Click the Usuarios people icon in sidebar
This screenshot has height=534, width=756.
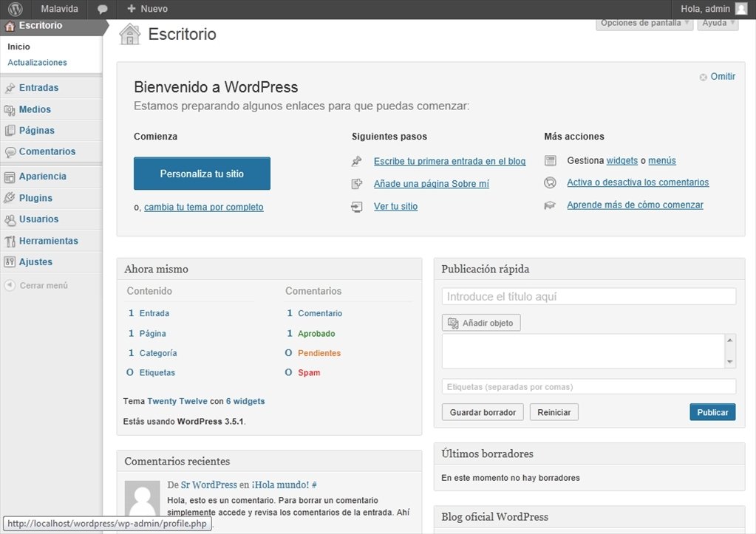[x=10, y=220]
